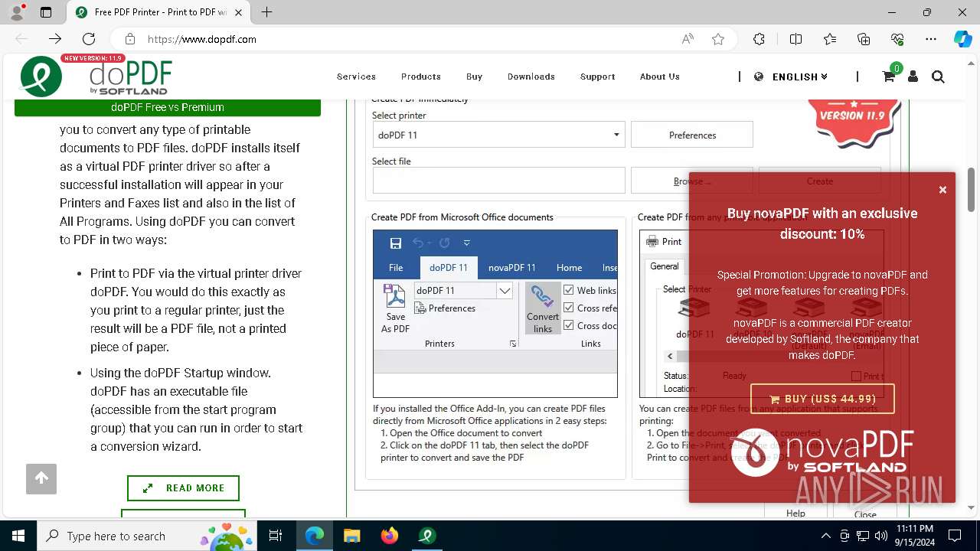The image size is (980, 551).
Task: View site information lock icon
Action: (x=130, y=39)
